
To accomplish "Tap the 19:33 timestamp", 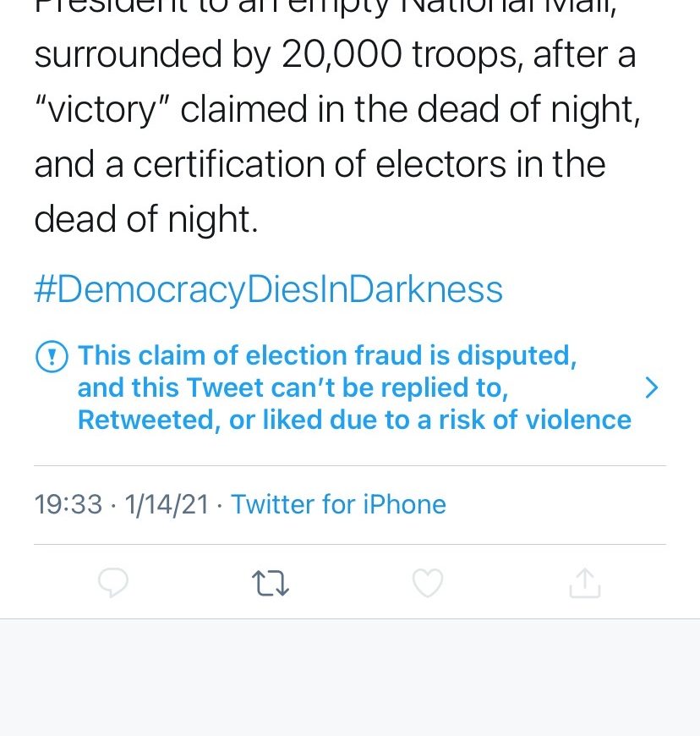I will click(x=68, y=504).
